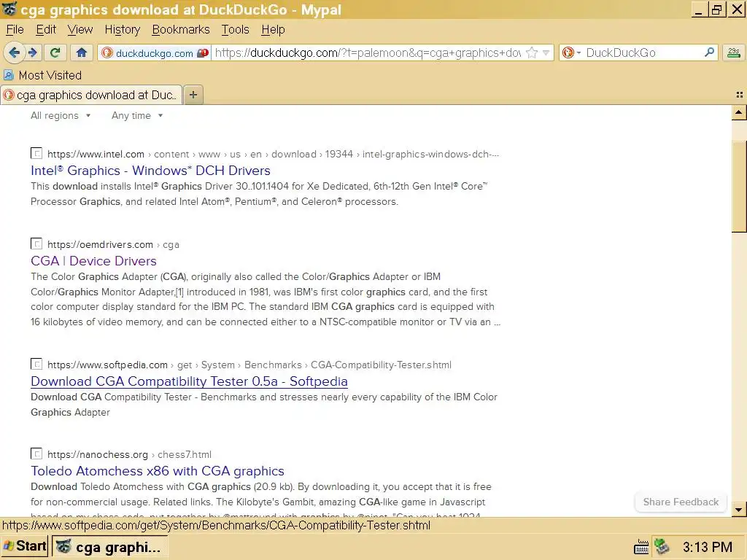
Task: Open the Tools menu
Action: coord(236,29)
